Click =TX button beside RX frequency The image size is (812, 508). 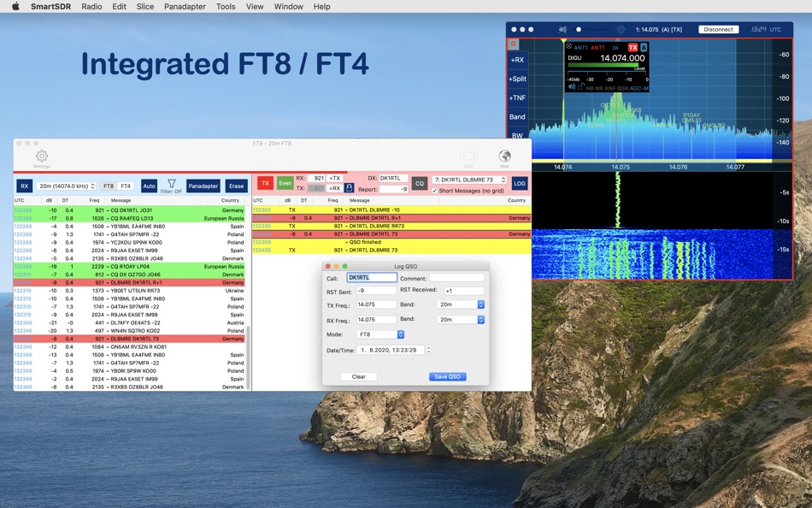(334, 179)
